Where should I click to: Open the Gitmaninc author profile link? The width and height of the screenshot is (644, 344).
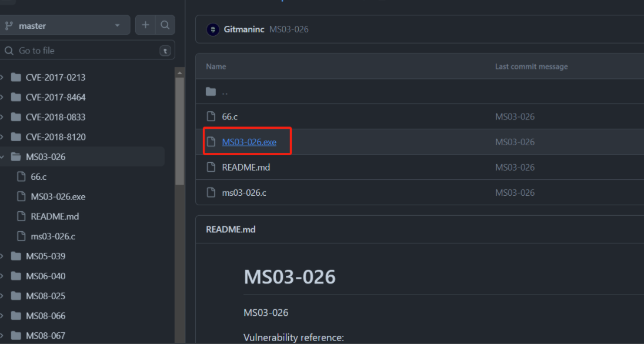point(244,29)
